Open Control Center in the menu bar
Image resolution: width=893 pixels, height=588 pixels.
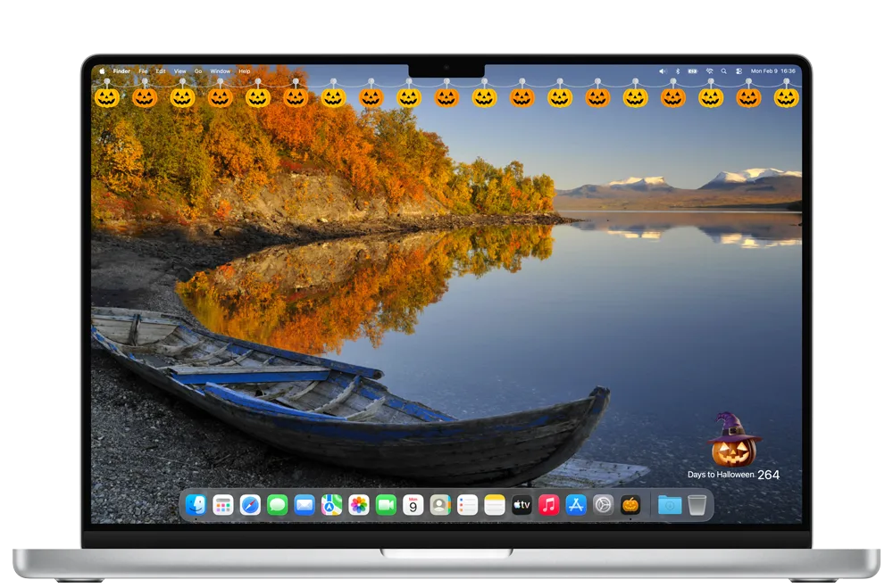coord(739,71)
